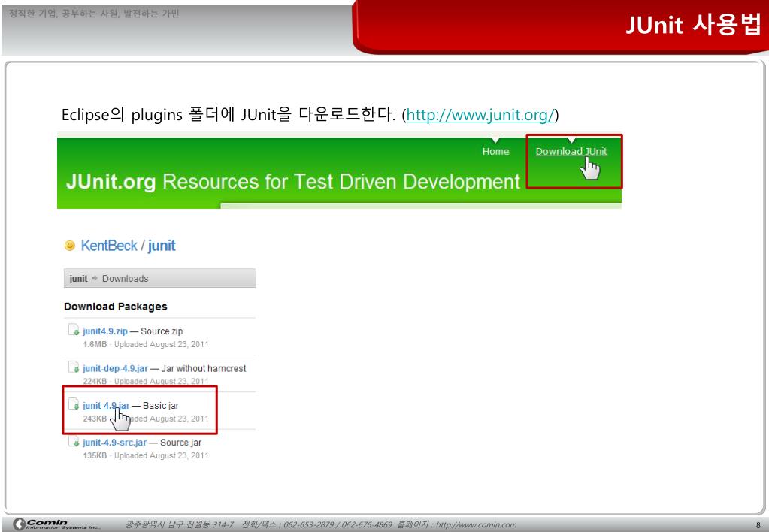Click the download icon beside junit-4.9-src.jar

pos(74,441)
